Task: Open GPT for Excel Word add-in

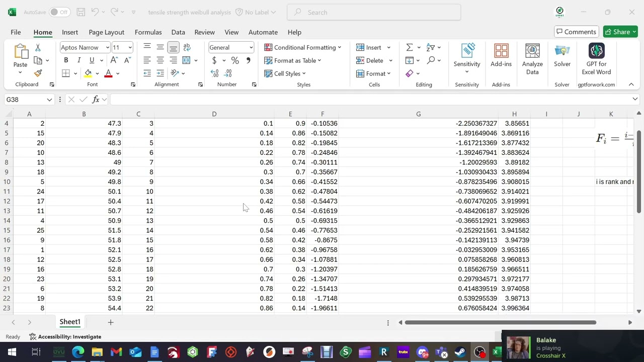Action: (x=596, y=59)
